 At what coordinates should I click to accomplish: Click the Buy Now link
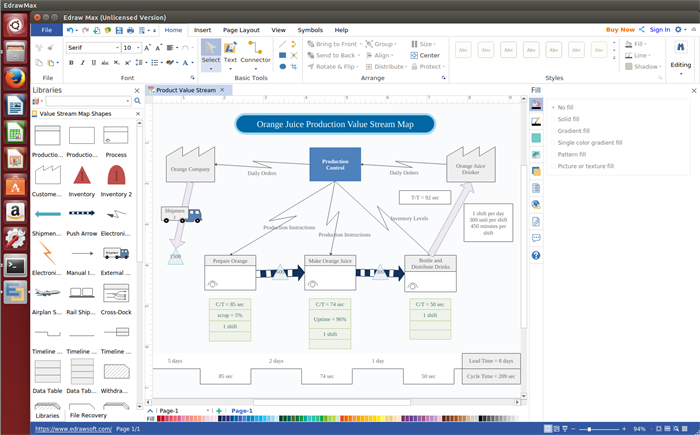[619, 30]
